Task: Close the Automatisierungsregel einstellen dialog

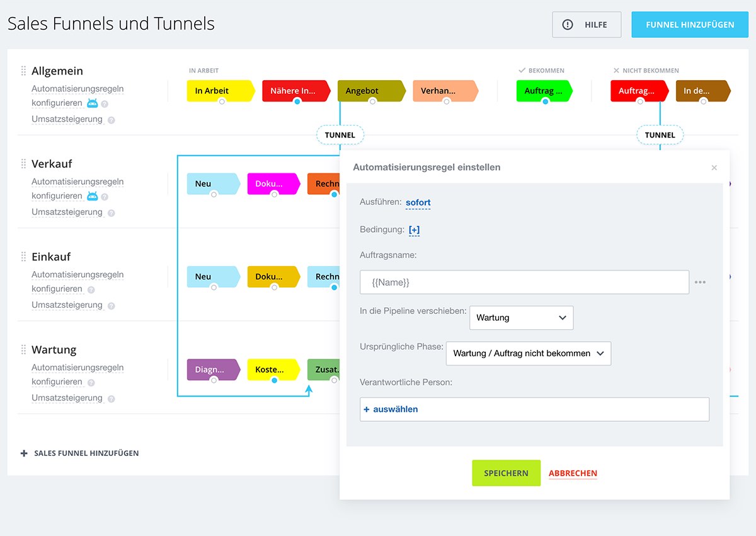Action: coord(714,168)
